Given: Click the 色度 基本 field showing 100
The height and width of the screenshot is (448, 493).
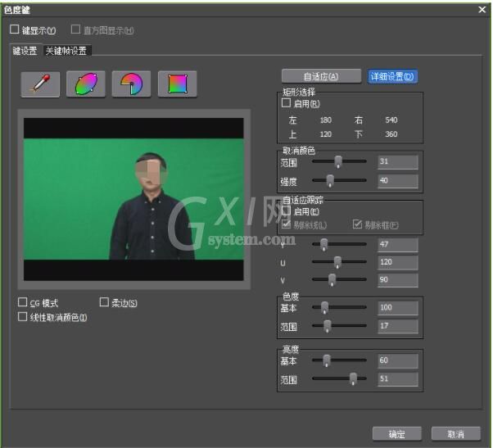Looking at the screenshot, I should 398,308.
